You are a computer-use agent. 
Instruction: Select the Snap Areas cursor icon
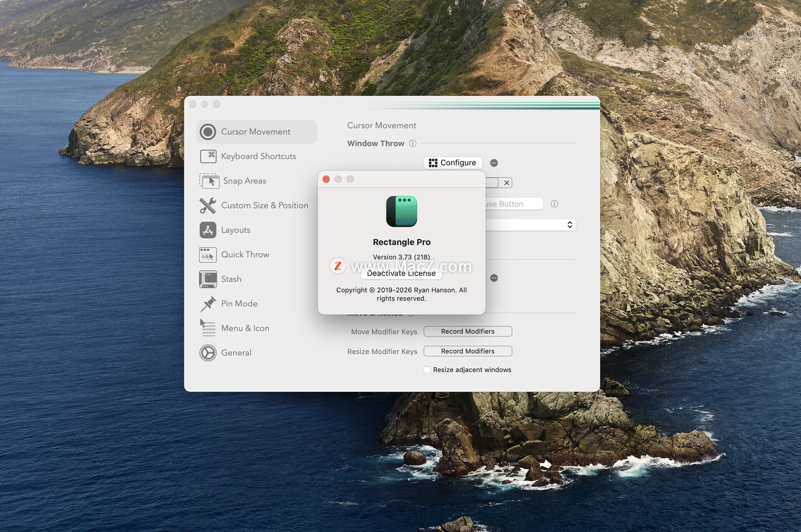tap(209, 181)
